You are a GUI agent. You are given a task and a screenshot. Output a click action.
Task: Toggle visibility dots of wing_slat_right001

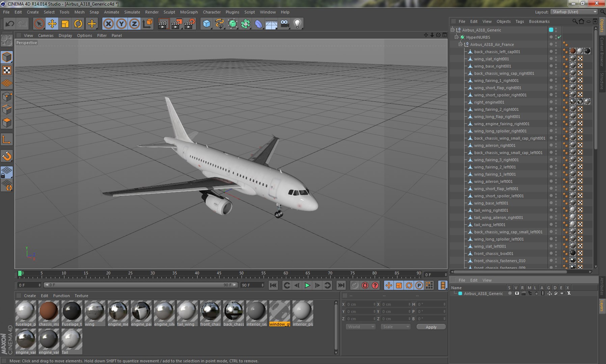click(x=556, y=59)
